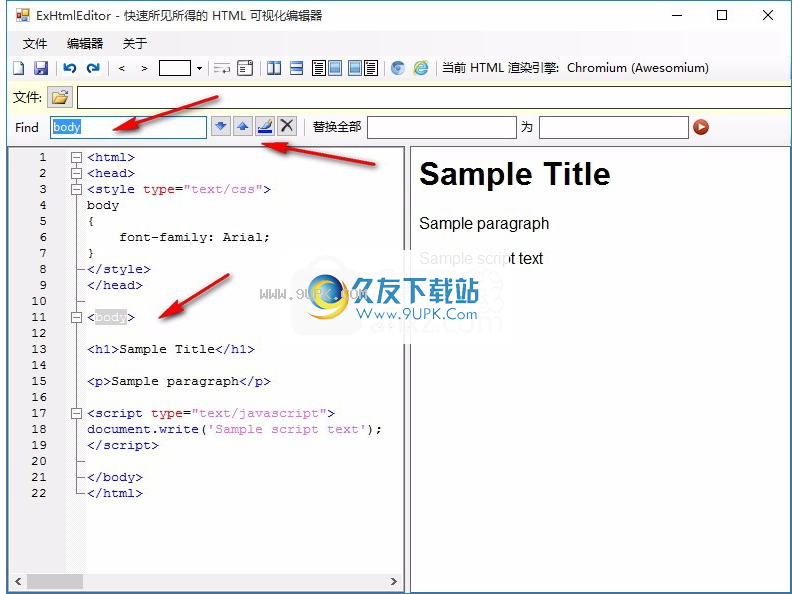Click the New document icon

pyautogui.click(x=19, y=68)
